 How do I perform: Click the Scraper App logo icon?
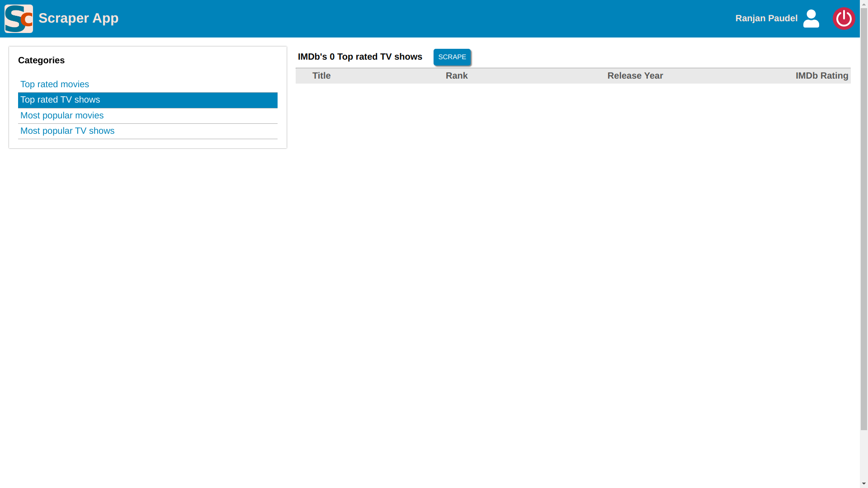pyautogui.click(x=19, y=19)
